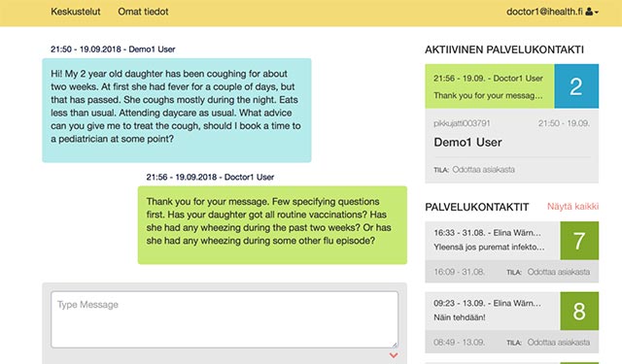This screenshot has width=622, height=364.
Task: Click the green badge showing 7
Action: pos(579,241)
